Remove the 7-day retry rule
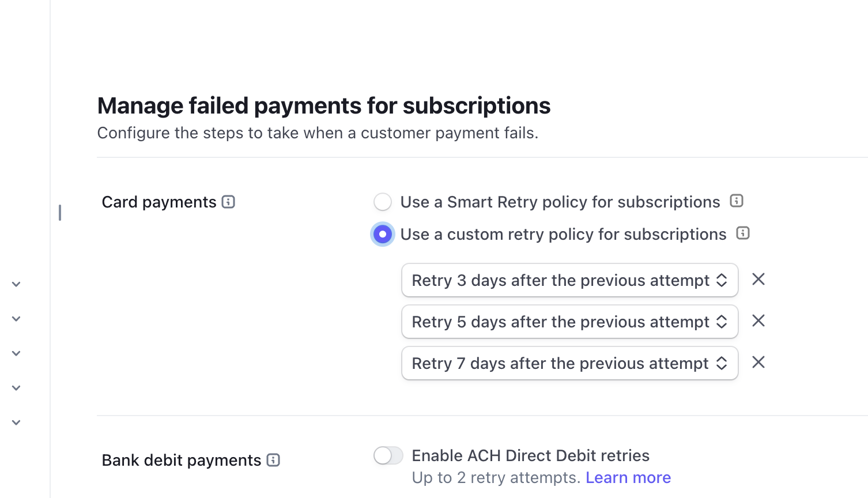 pyautogui.click(x=758, y=363)
